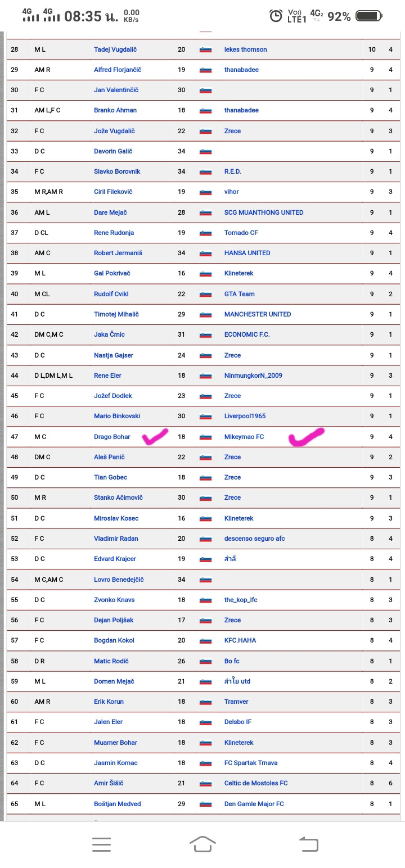The height and width of the screenshot is (868, 405).
Task: Open player Tadej Vugdalič's page
Action: [x=115, y=49]
